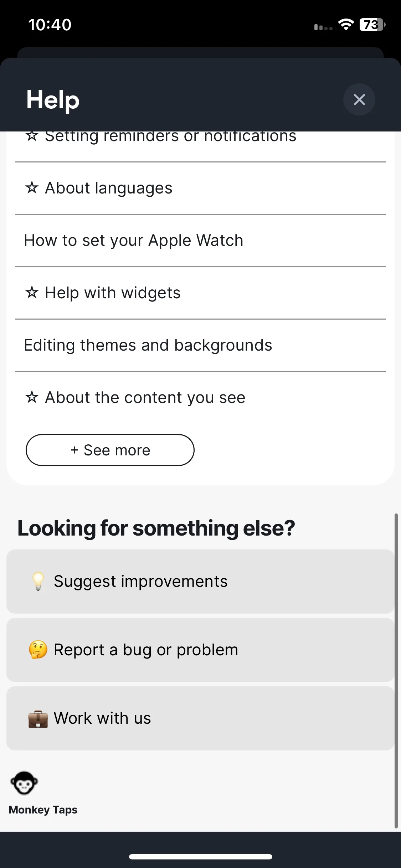Open Editing themes and backgrounds topic

pos(200,345)
